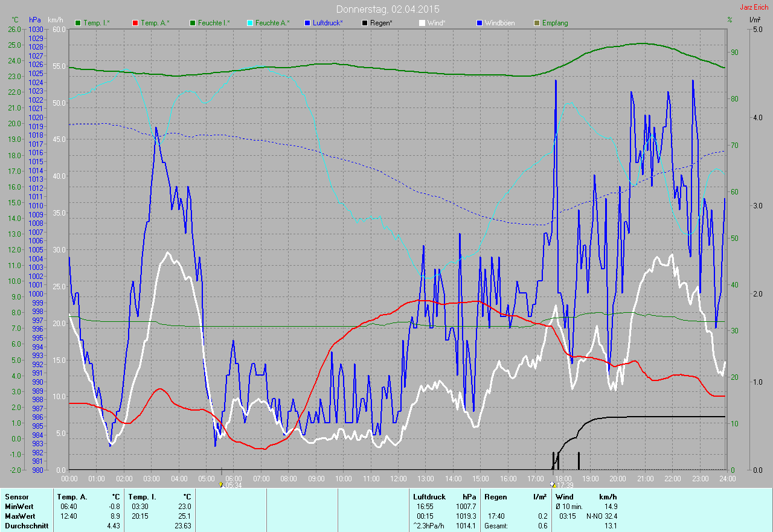Click the time "06:40" of minimum outdoor temperature
The width and height of the screenshot is (773, 532).
pyautogui.click(x=69, y=507)
